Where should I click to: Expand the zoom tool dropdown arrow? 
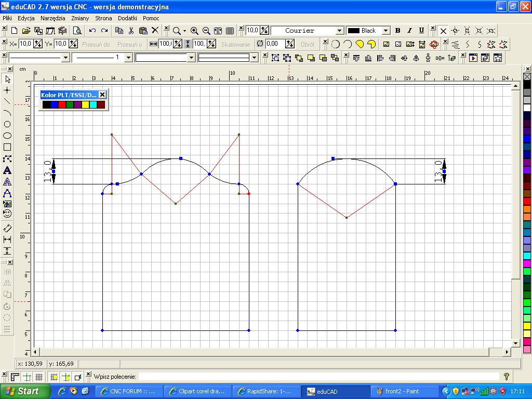[x=184, y=31]
